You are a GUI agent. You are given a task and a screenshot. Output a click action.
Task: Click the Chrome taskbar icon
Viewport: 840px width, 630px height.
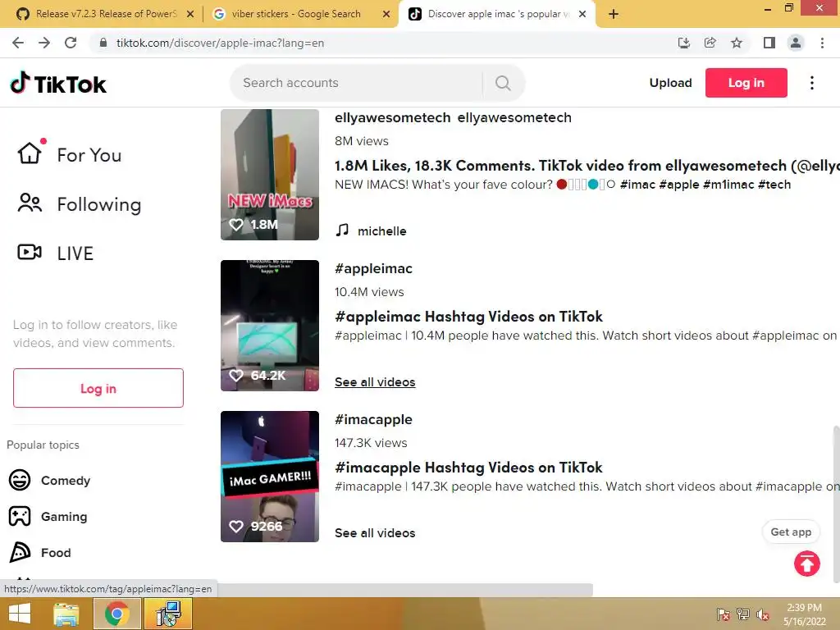116,614
